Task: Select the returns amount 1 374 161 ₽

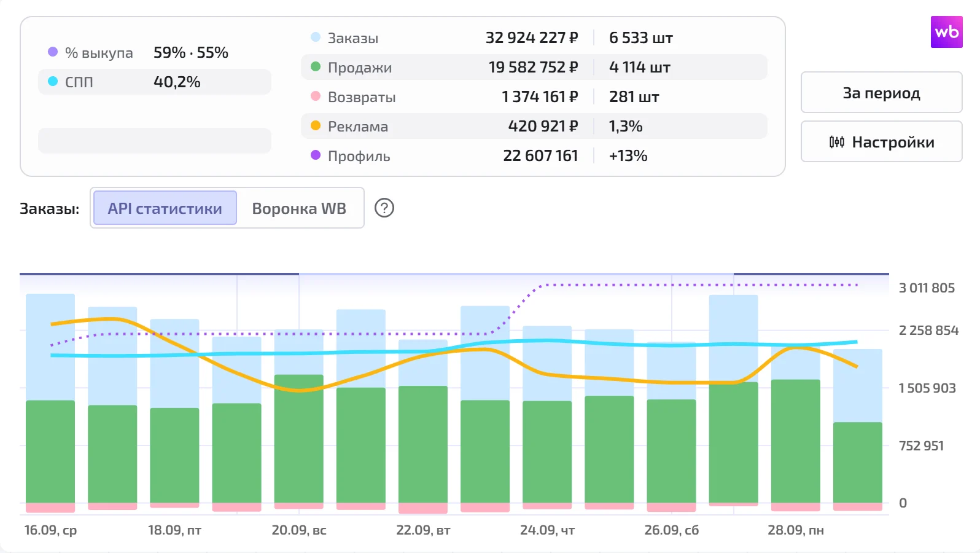Action: point(540,96)
